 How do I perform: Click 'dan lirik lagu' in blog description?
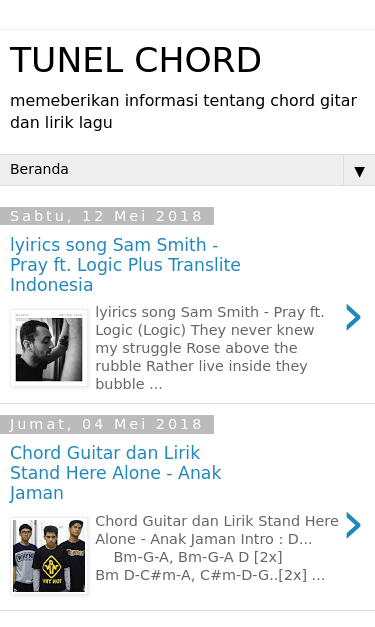(61, 123)
